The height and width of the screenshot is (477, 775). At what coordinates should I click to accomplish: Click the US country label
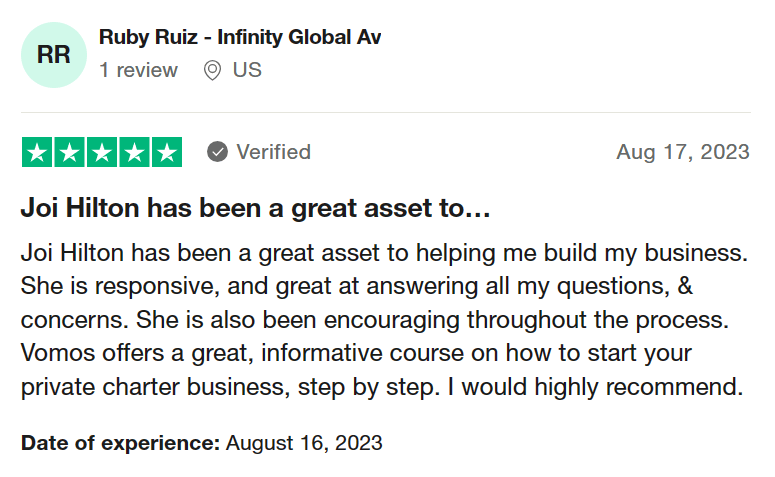coord(247,71)
